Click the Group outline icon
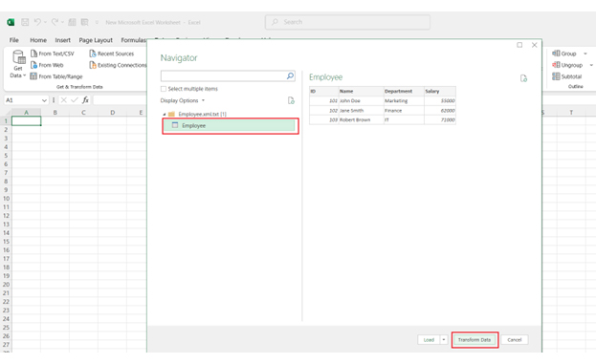The image size is (596, 364). pos(556,54)
